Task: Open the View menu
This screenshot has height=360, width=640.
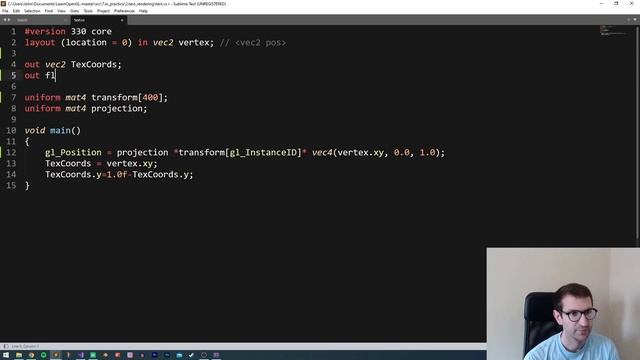Action: click(x=61, y=11)
